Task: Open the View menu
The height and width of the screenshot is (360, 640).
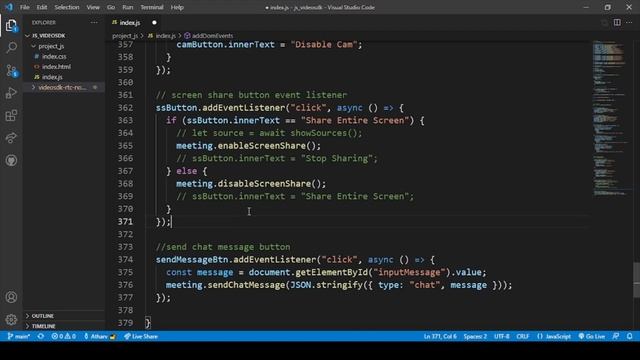Action: pos(93,7)
